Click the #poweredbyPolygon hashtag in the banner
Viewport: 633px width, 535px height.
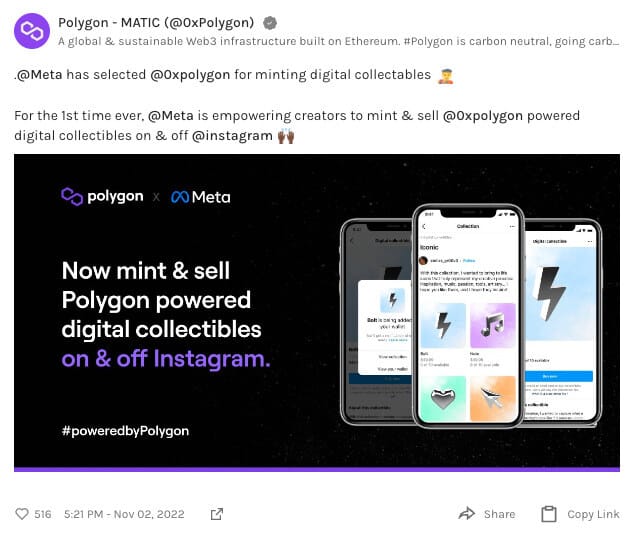click(x=125, y=431)
